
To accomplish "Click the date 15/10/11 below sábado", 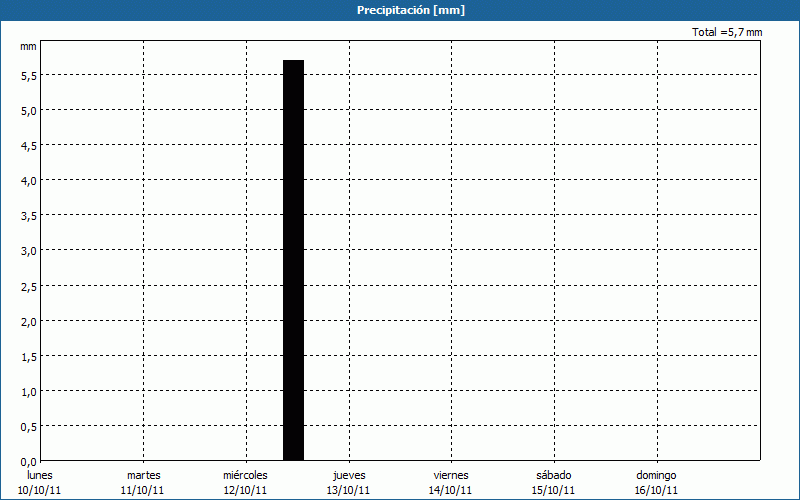I will pyautogui.click(x=553, y=490).
